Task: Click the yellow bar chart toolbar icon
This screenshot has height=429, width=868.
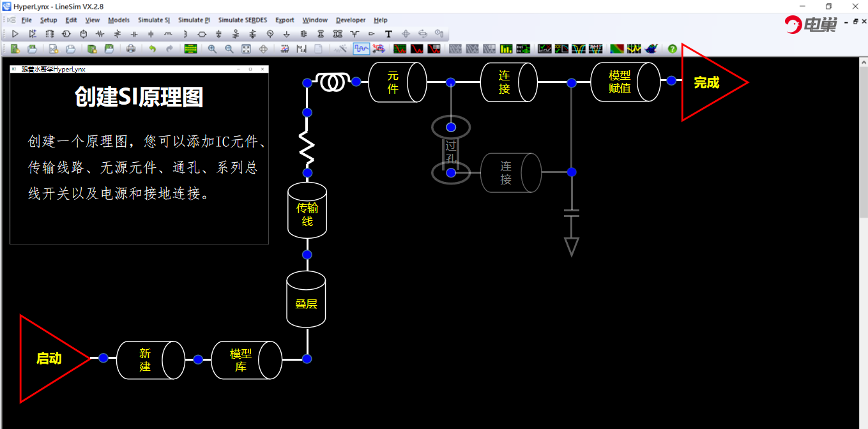Action: click(506, 49)
